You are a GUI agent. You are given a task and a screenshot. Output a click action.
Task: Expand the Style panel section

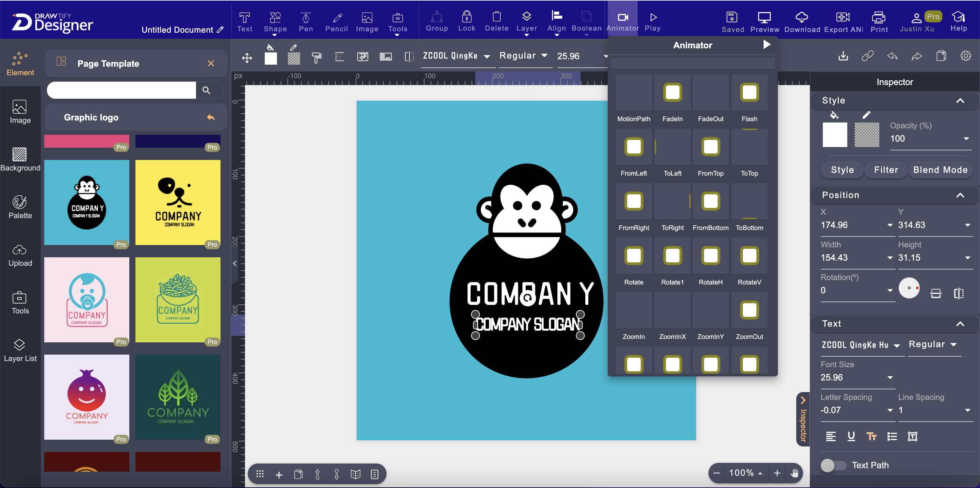pyautogui.click(x=960, y=100)
